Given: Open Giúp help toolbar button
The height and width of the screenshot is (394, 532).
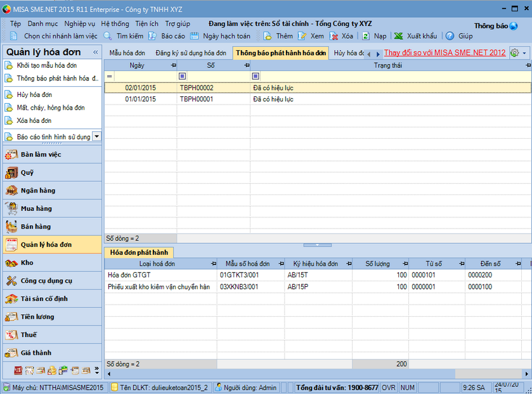Looking at the screenshot, I should point(459,36).
